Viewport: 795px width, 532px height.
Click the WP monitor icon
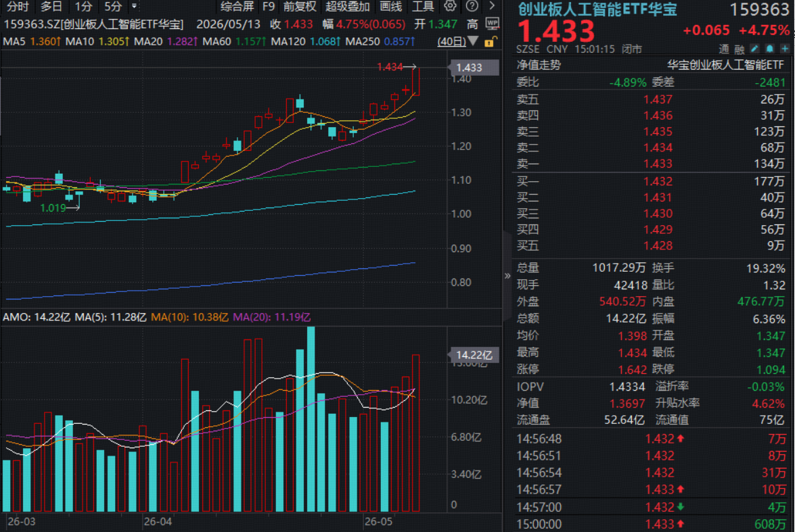click(492, 23)
